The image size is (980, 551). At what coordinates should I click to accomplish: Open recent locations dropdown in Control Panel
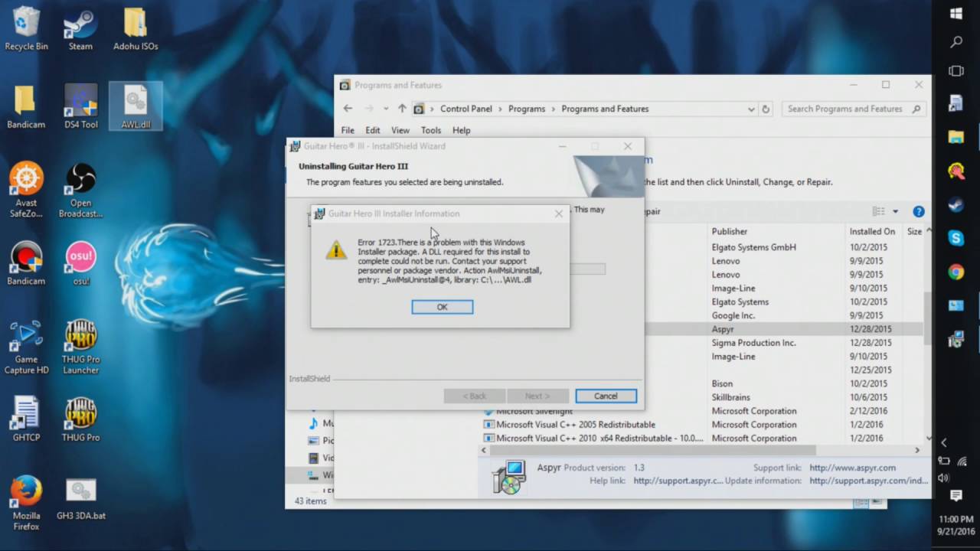tap(386, 109)
